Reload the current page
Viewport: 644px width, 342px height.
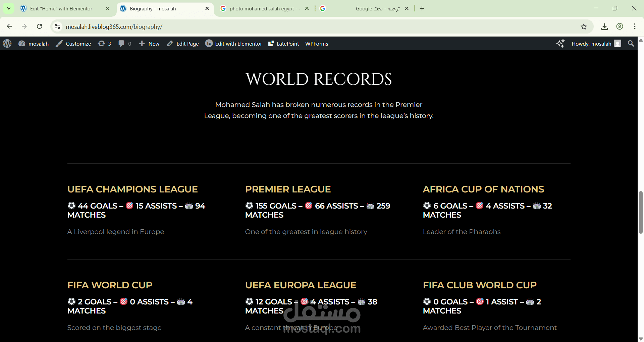39,26
